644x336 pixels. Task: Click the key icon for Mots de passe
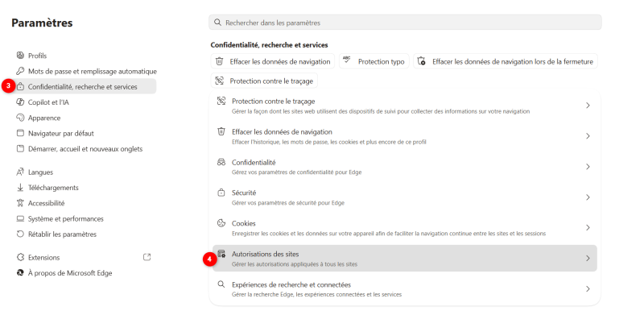[x=20, y=71]
